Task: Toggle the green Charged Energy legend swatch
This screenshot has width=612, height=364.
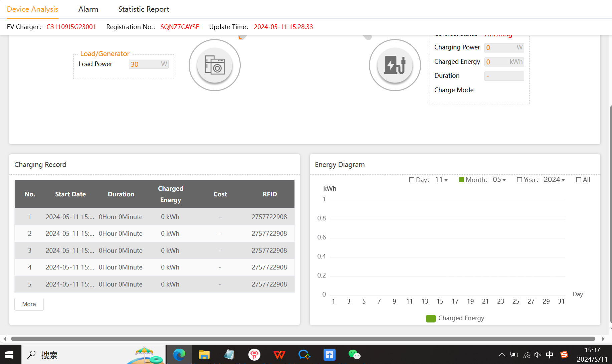Action: pyautogui.click(x=431, y=318)
